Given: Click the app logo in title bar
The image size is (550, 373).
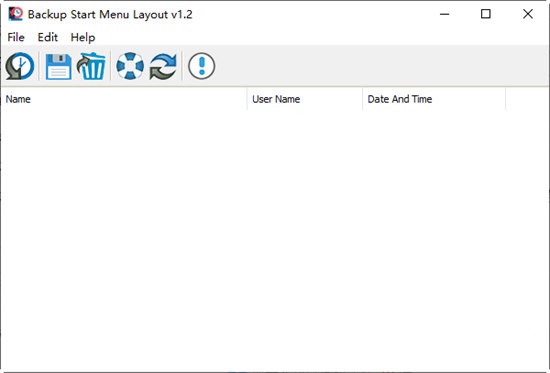Looking at the screenshot, I should (16, 14).
